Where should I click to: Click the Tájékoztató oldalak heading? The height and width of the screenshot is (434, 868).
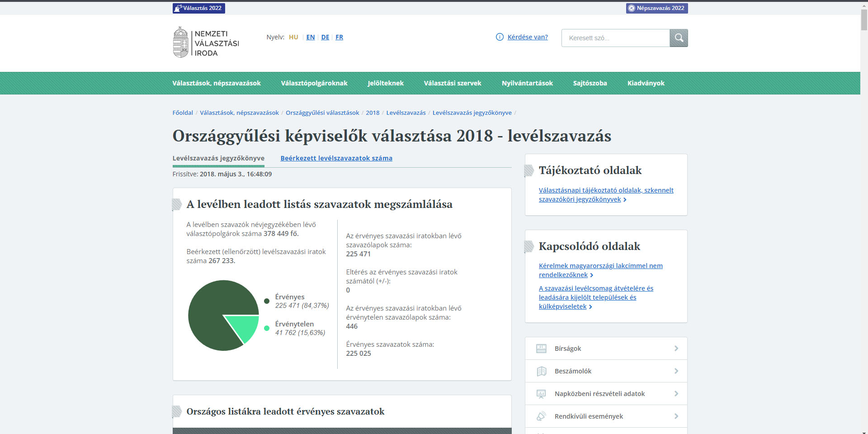click(590, 170)
